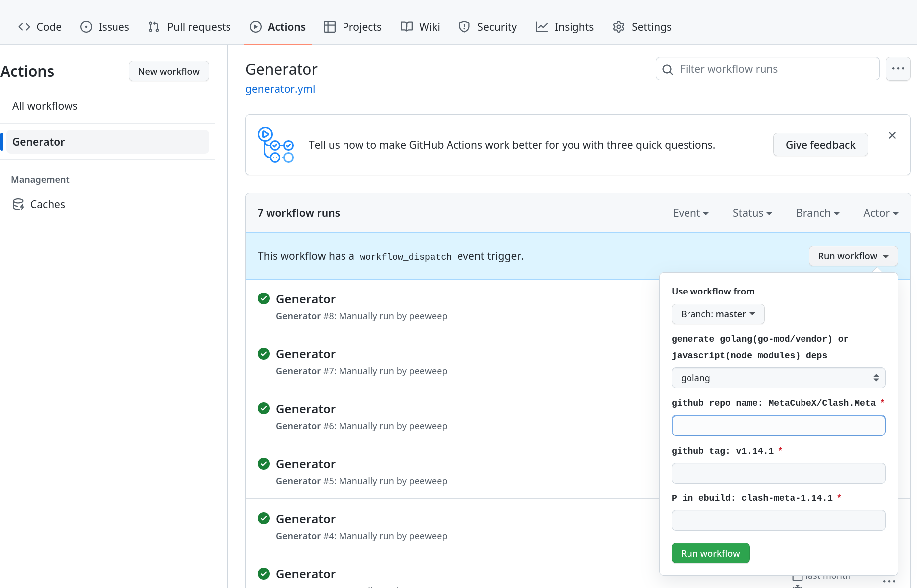Expand the Actor filter dropdown
This screenshot has height=588, width=917.
coord(881,213)
